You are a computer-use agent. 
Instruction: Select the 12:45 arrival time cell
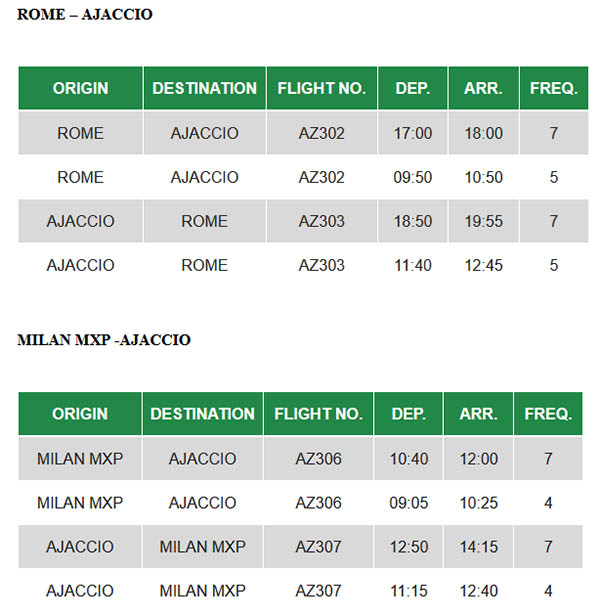click(x=483, y=265)
